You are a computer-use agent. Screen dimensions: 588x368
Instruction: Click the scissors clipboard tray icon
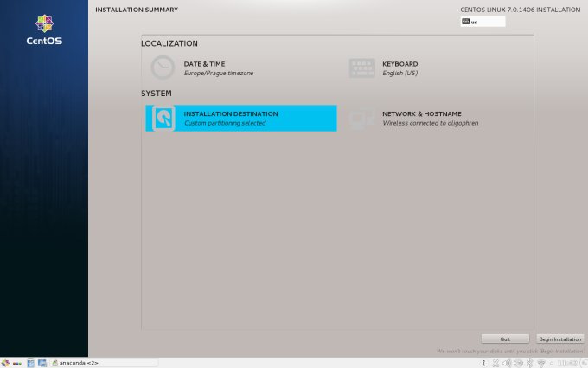495,363
